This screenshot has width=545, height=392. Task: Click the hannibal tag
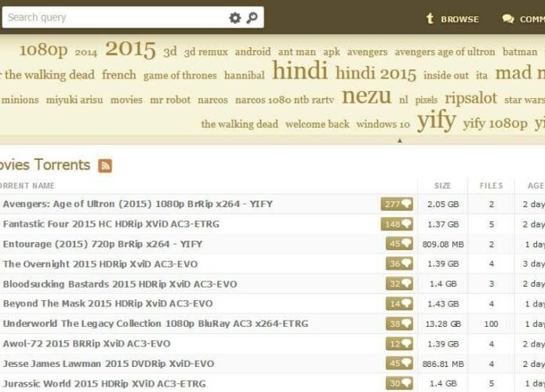tap(245, 75)
